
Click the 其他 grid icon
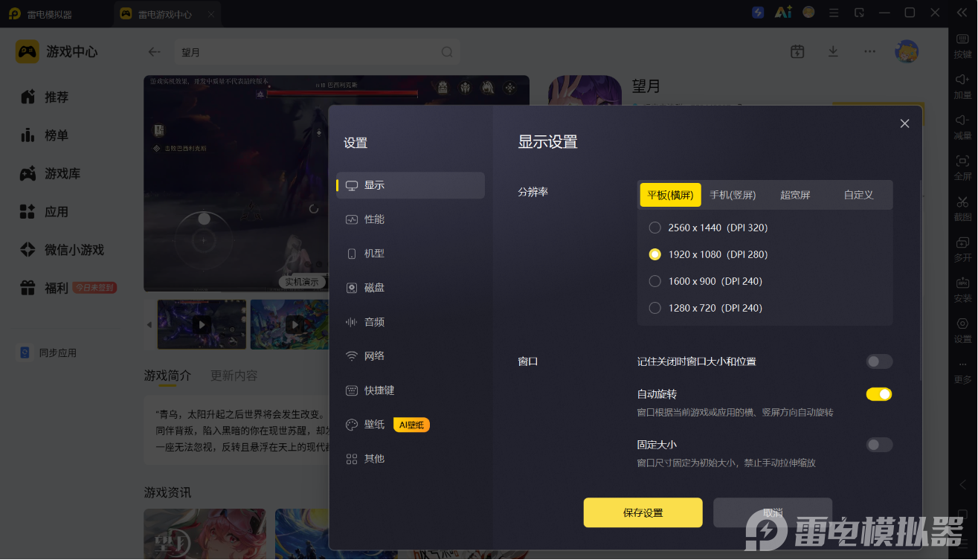click(352, 459)
